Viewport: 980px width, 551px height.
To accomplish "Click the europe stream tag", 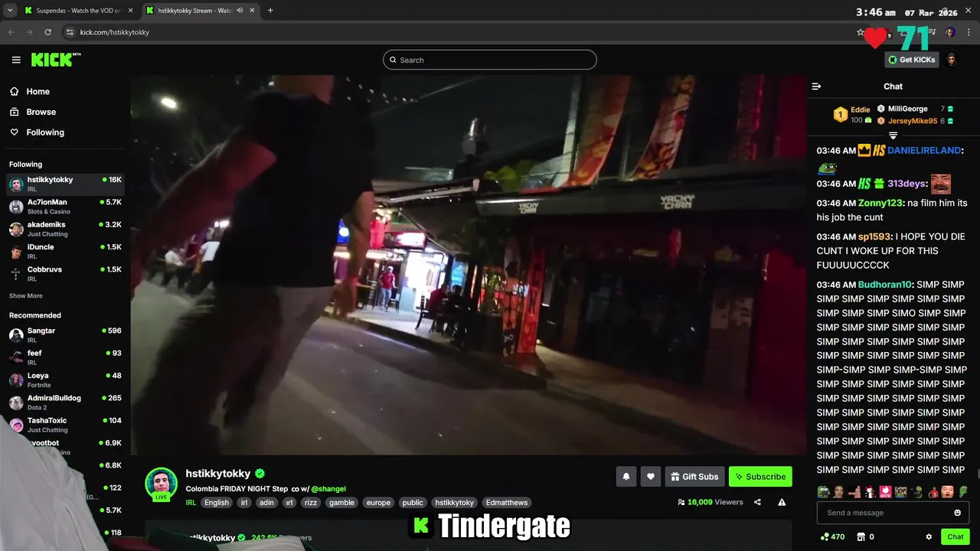I will coord(378,503).
